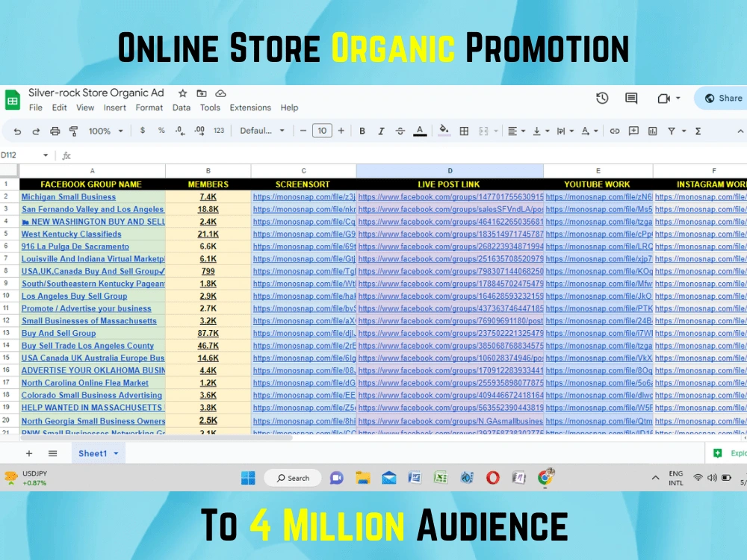Click the font size field showing 10
747x560 pixels.
tap(322, 131)
